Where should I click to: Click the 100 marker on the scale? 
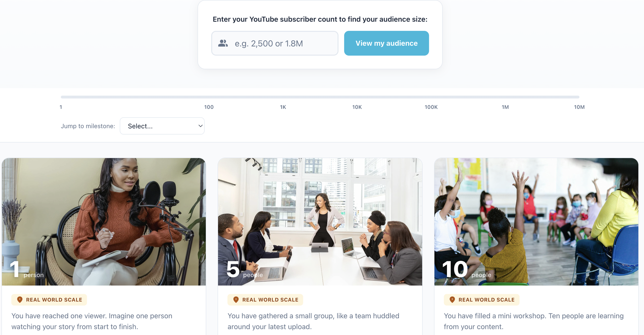(x=209, y=107)
